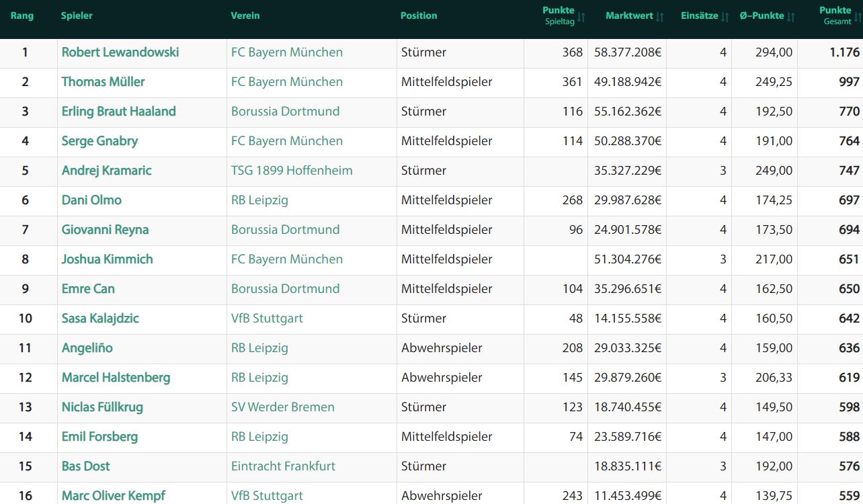Click on Niclas Füllkrug's name

[102, 407]
